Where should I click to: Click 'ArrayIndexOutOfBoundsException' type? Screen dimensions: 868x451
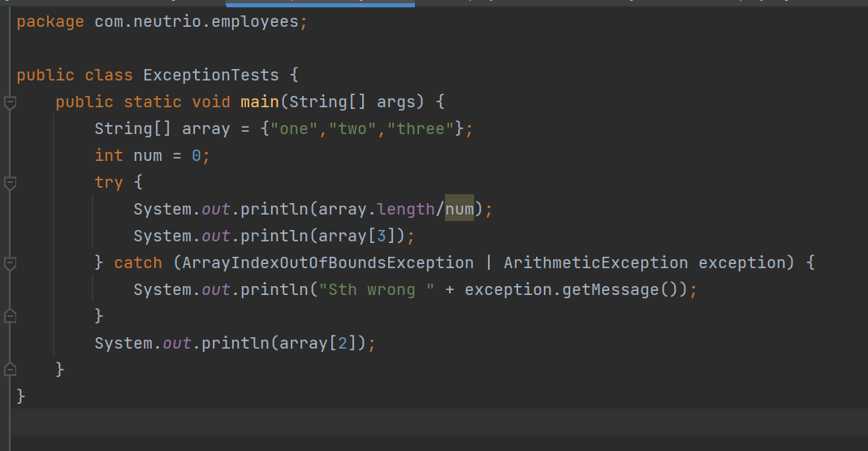328,262
